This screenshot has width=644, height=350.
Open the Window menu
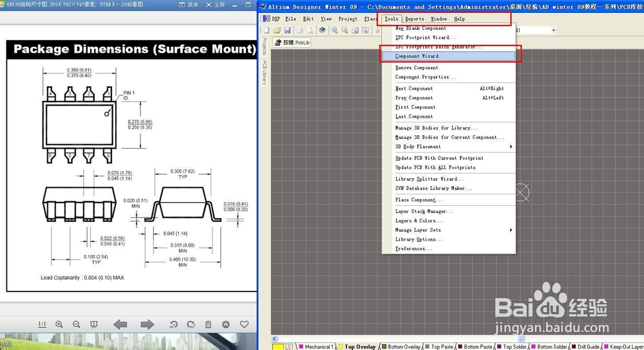439,19
